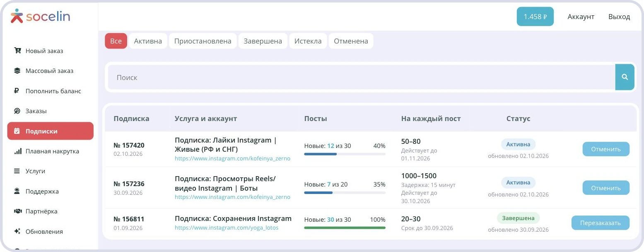Click the 35% progress bar
Viewport: 644px width, 252px height.
(345, 193)
